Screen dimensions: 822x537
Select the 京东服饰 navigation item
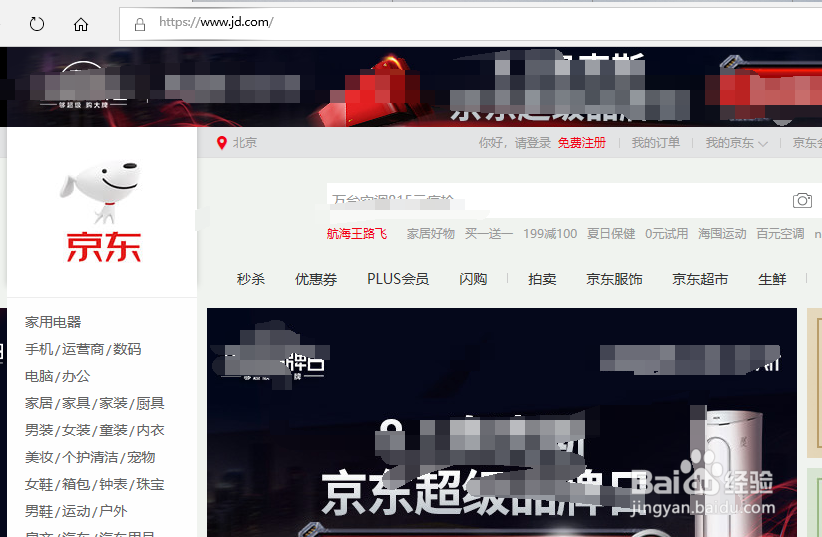click(x=614, y=279)
